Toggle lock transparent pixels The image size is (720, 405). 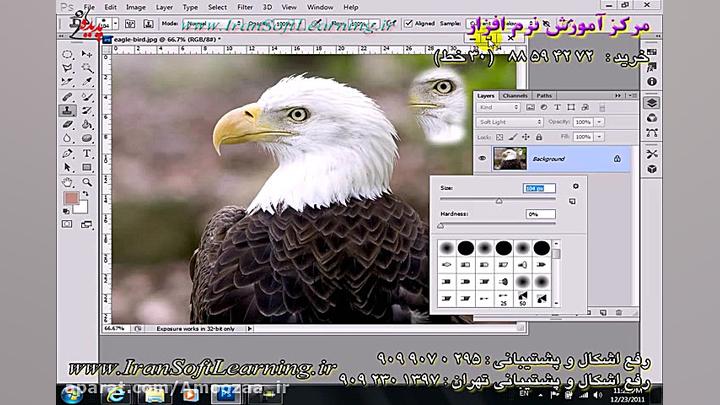pyautogui.click(x=500, y=137)
